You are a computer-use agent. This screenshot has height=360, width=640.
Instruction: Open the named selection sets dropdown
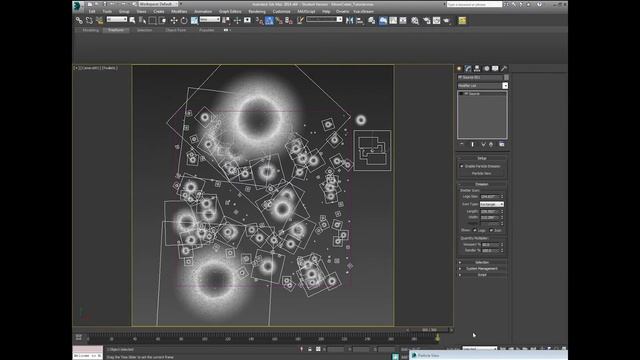point(324,20)
